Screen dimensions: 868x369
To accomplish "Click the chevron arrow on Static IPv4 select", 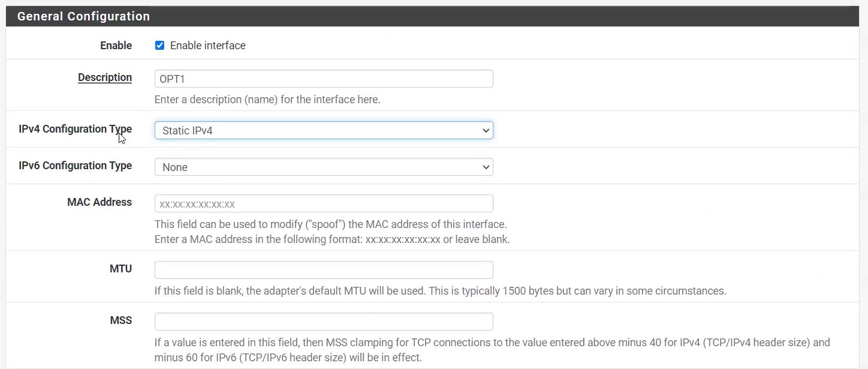I will 486,131.
